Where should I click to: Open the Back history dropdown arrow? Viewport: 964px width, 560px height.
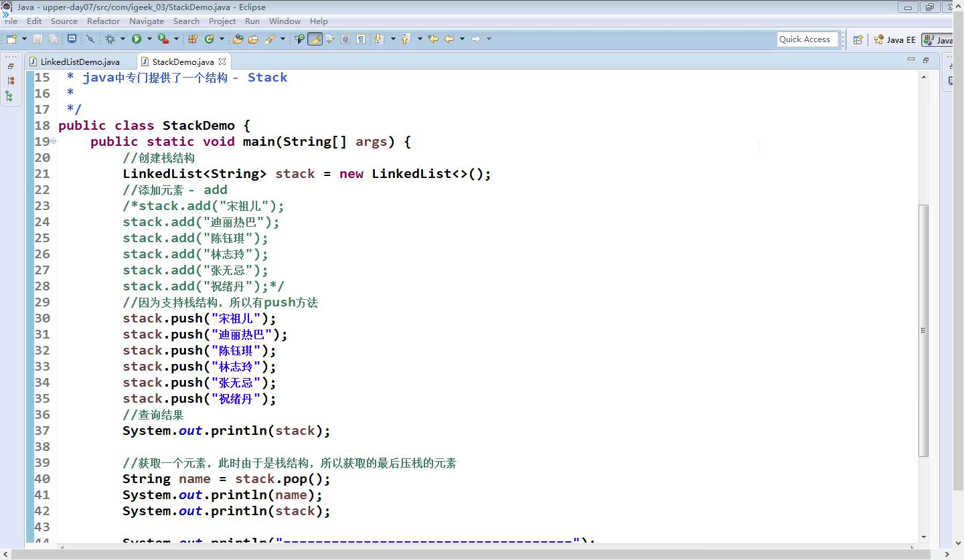(x=462, y=39)
